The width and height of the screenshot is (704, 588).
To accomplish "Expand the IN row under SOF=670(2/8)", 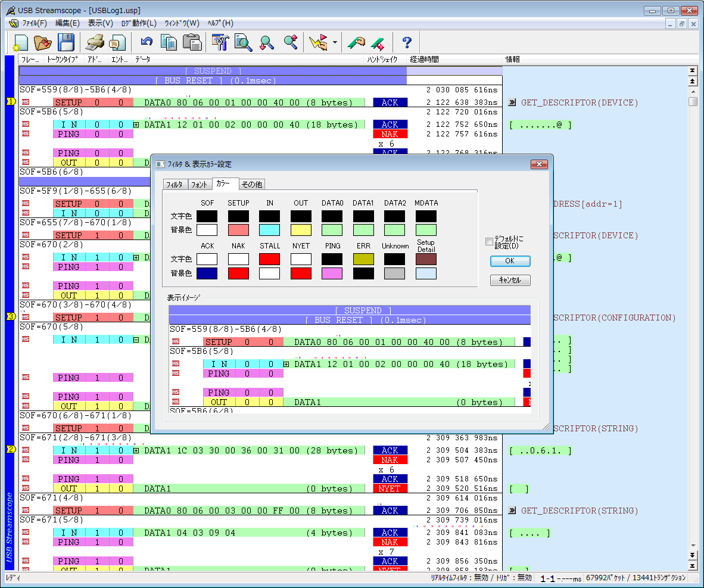I will click(136, 257).
